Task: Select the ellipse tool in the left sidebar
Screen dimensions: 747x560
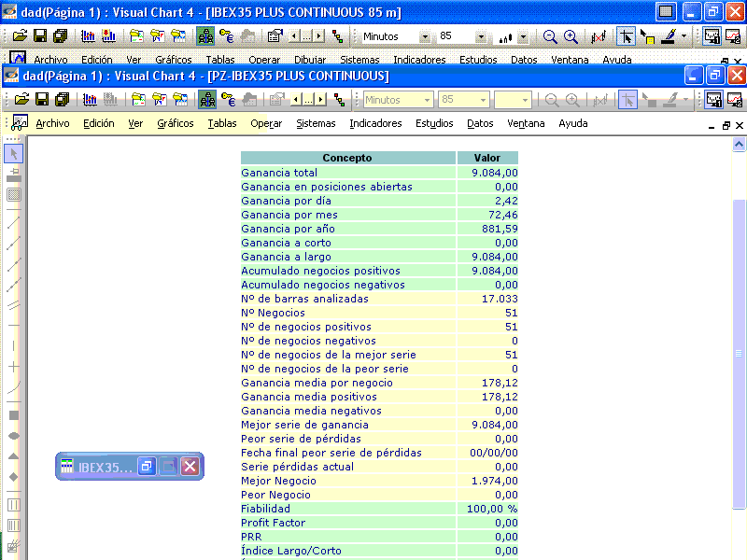Action: point(14,436)
